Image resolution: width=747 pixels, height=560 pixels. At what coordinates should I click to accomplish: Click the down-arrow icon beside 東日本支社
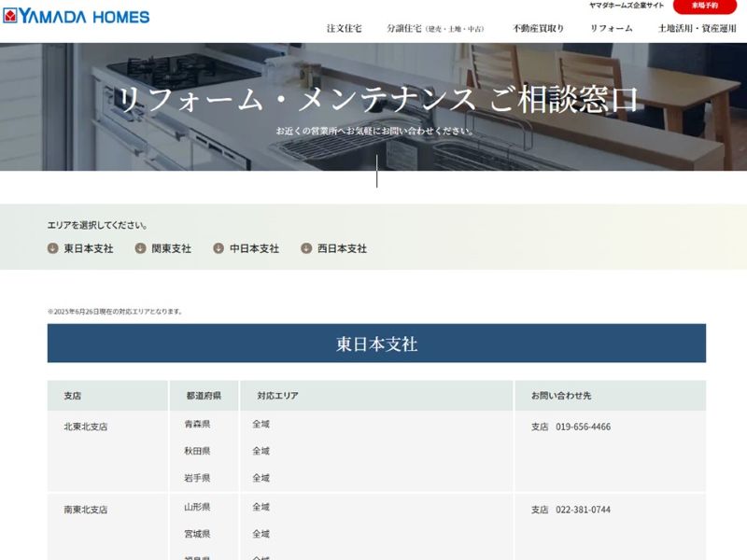pyautogui.click(x=53, y=248)
